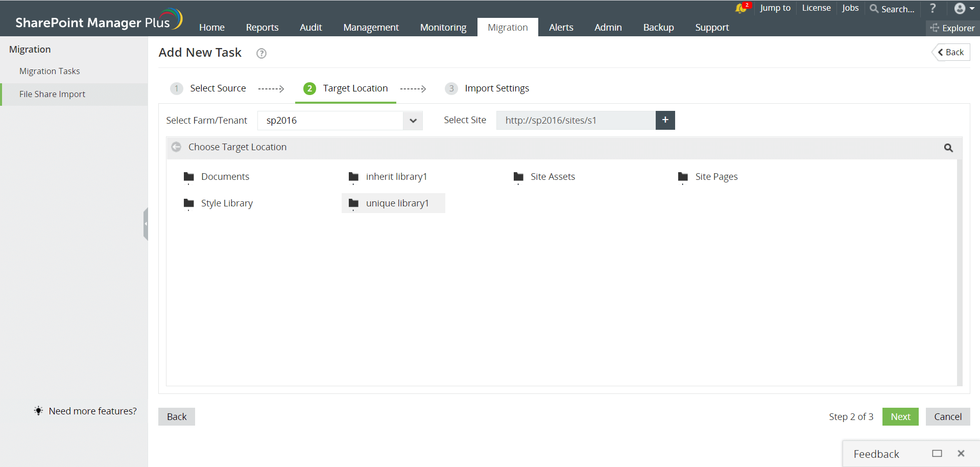980x467 pixels.
Task: Click the search icon in Choose Target Location
Action: coord(948,148)
